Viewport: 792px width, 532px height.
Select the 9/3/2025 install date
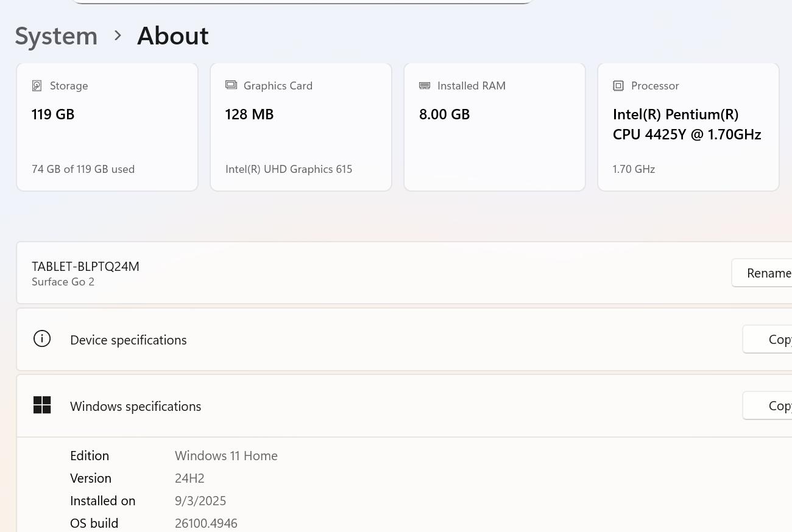200,501
